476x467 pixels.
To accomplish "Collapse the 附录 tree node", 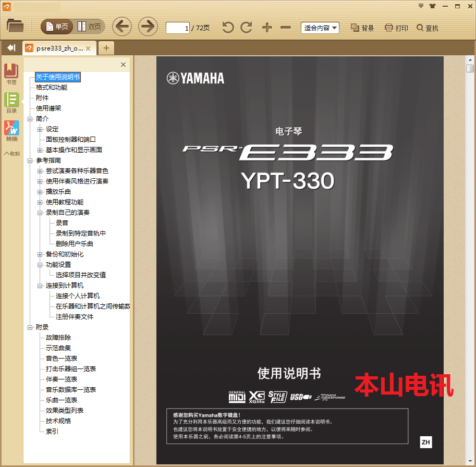I will point(30,327).
